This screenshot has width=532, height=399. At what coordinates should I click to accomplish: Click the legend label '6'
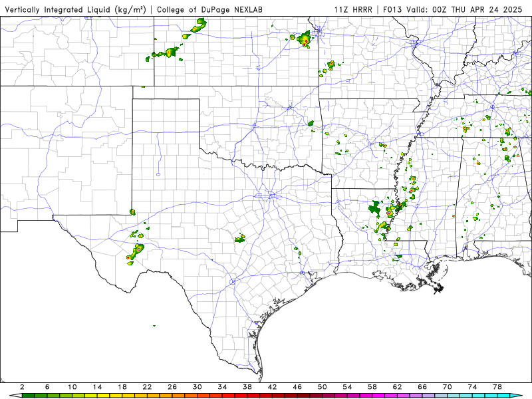47,387
